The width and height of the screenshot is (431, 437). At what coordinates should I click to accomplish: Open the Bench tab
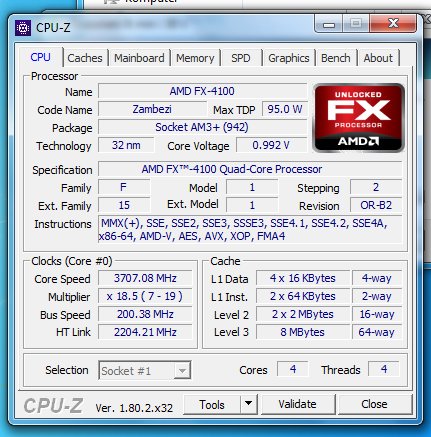[x=336, y=58]
